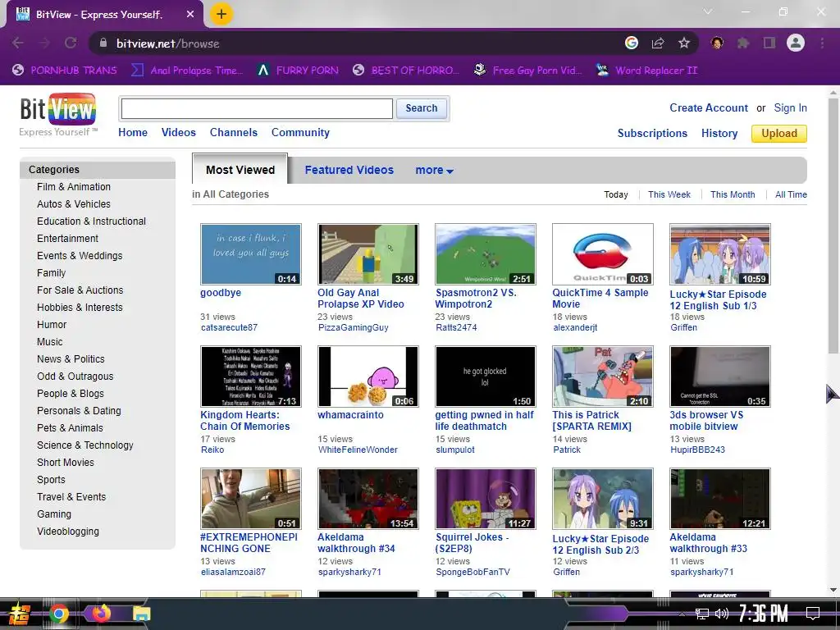Click the Google icon in address bar
Image resolution: width=840 pixels, height=630 pixels.
coord(632,43)
